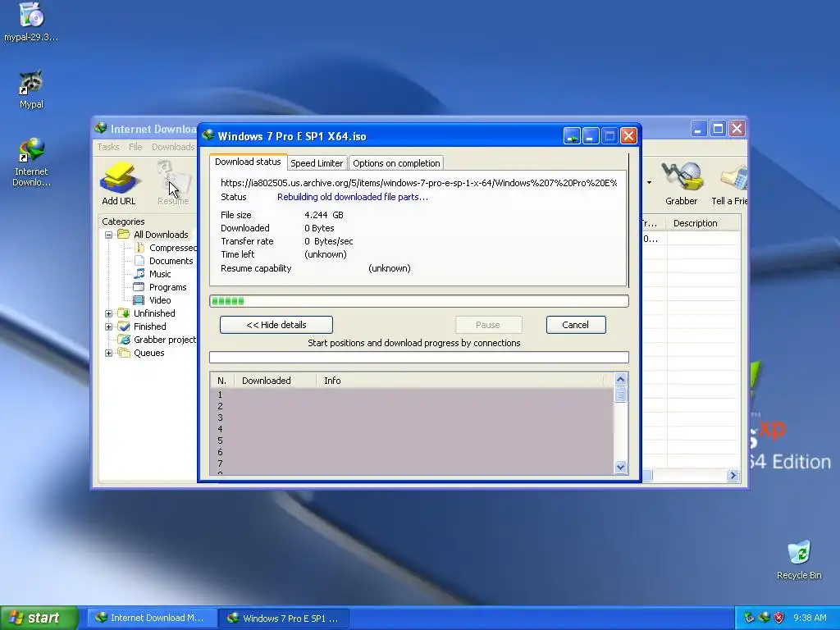Click the Description column header in IDM
Screen dimensions: 840x630
click(x=703, y=223)
